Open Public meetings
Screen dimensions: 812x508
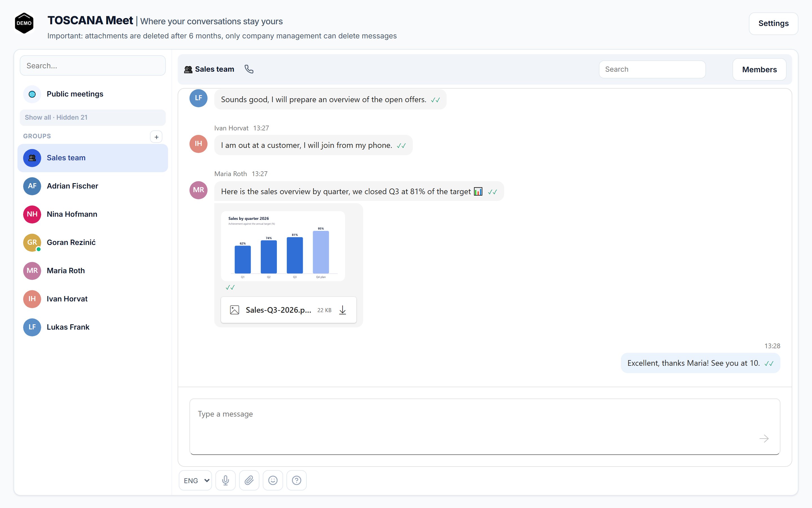pos(92,94)
